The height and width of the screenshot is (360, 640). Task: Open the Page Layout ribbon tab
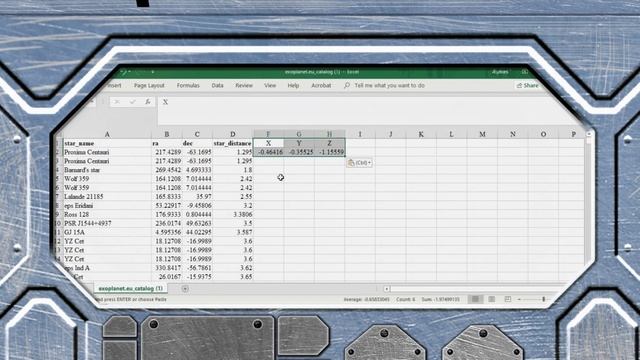pyautogui.click(x=149, y=85)
